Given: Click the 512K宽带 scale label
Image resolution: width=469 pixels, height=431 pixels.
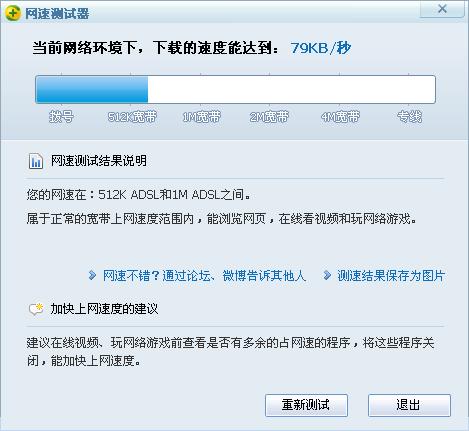Looking at the screenshot, I should pyautogui.click(x=132, y=117).
